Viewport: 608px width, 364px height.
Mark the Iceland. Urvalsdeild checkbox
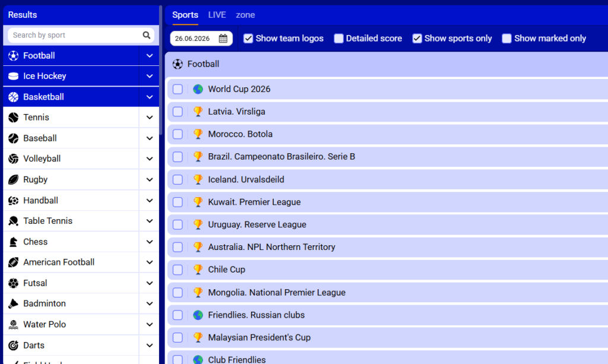(x=178, y=179)
